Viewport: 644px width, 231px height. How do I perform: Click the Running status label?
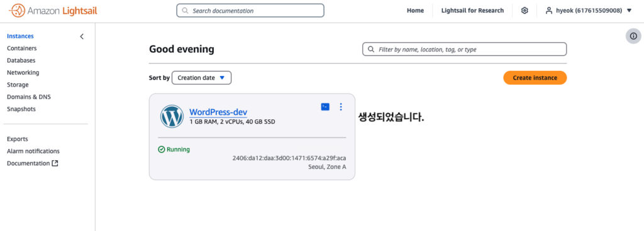[x=174, y=149]
